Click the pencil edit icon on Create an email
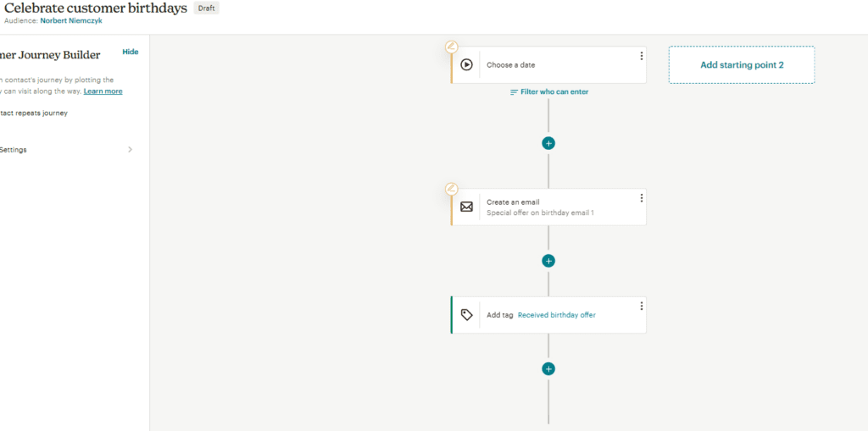This screenshot has height=431, width=868. click(452, 189)
